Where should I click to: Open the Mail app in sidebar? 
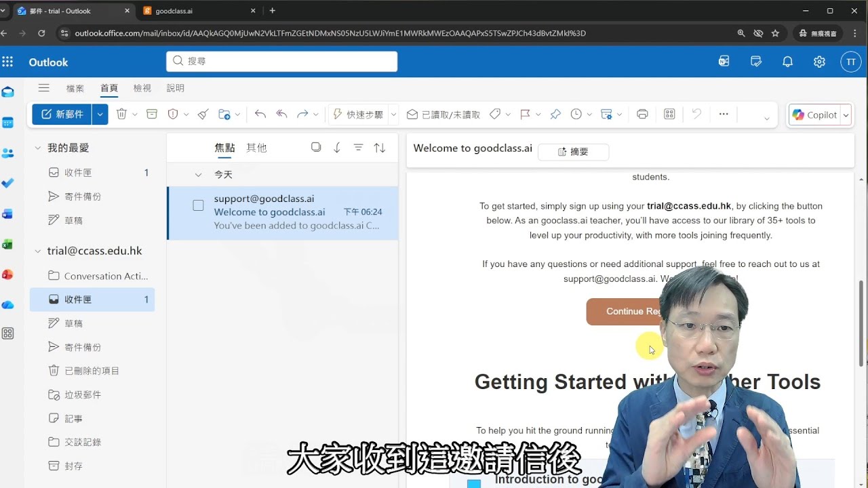[x=7, y=92]
